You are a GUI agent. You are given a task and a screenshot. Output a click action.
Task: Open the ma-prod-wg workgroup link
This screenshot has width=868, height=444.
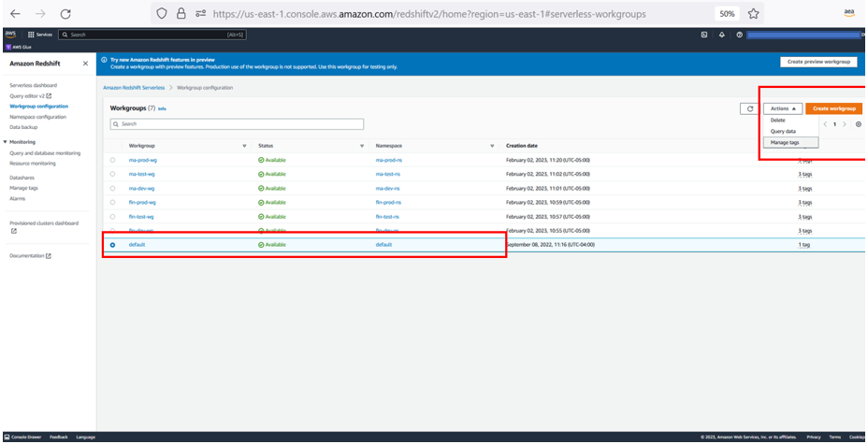coord(143,160)
